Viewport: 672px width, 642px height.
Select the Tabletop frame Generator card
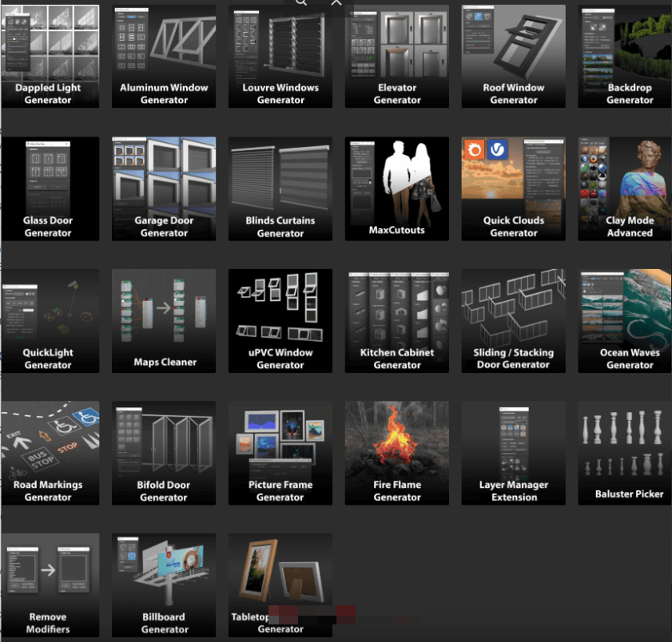280,585
